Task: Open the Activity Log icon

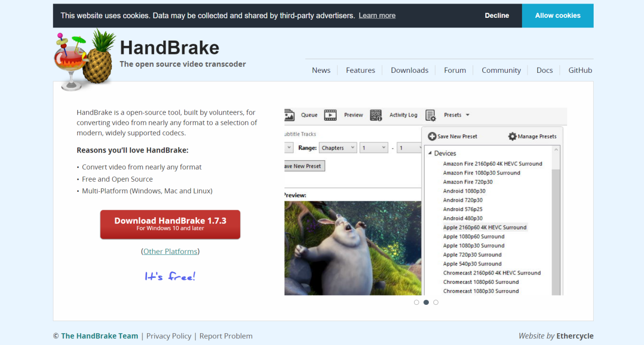Action: click(x=376, y=115)
